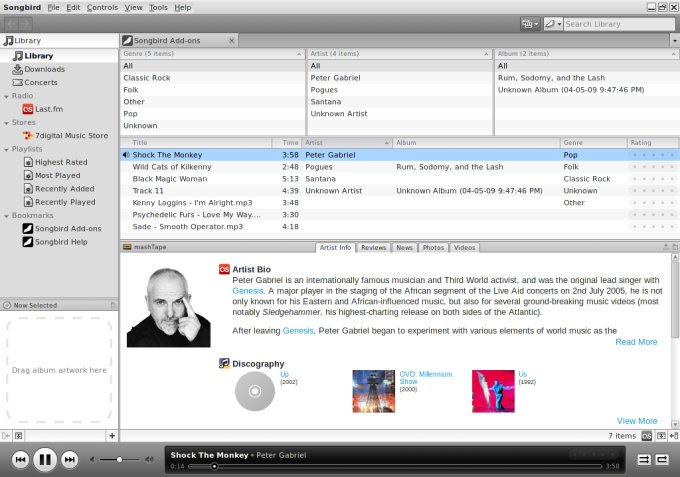This screenshot has width=680, height=477.
Task: Click the add playlist plus button
Action: coord(112,436)
